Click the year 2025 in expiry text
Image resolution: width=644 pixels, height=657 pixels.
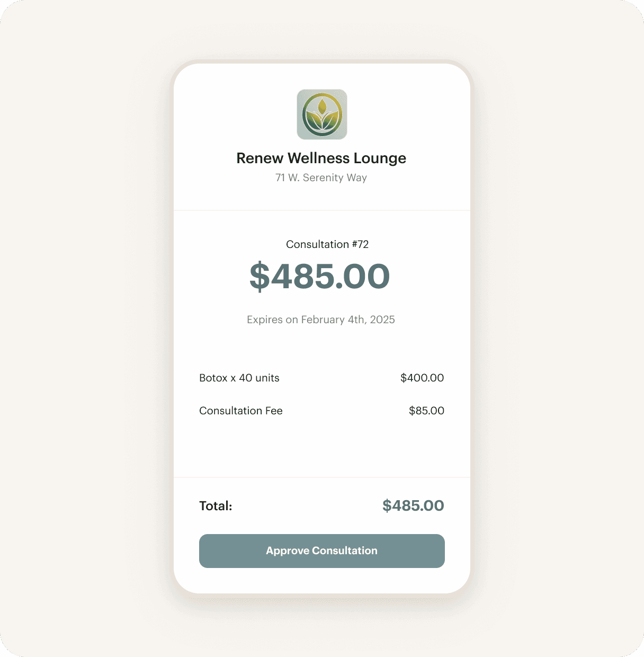[x=382, y=319]
